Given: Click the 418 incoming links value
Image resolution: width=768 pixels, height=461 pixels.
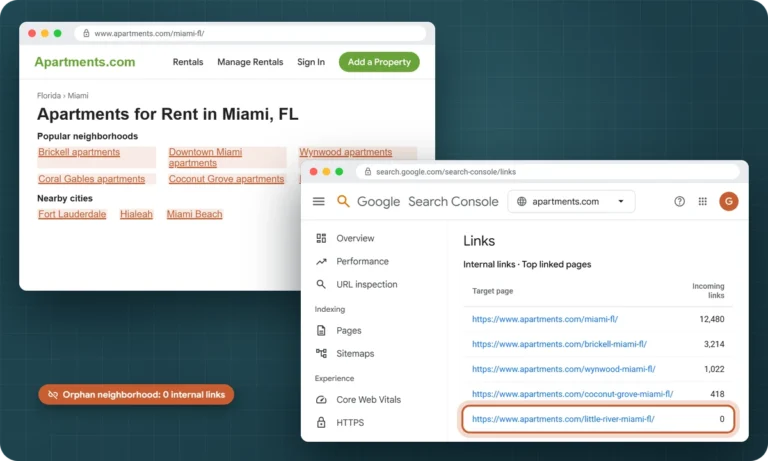Looking at the screenshot, I should (x=717, y=394).
